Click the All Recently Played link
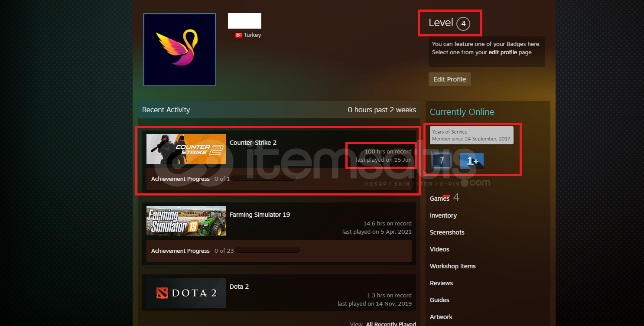This screenshot has height=326, width=644. [x=391, y=324]
